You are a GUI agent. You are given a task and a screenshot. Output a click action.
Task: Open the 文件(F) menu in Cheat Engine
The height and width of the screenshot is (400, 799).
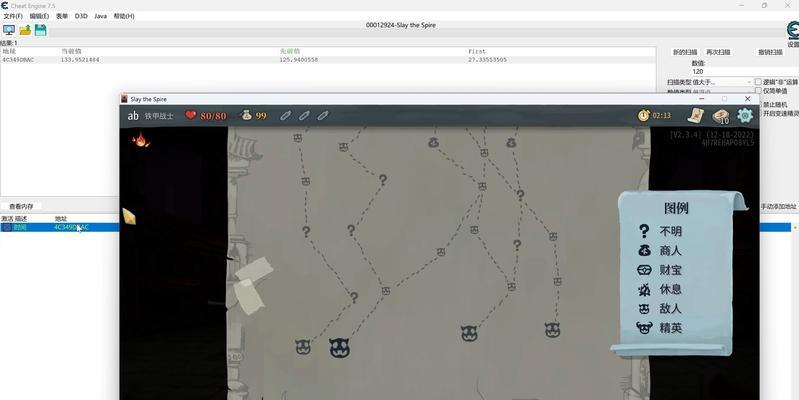pyautogui.click(x=13, y=16)
